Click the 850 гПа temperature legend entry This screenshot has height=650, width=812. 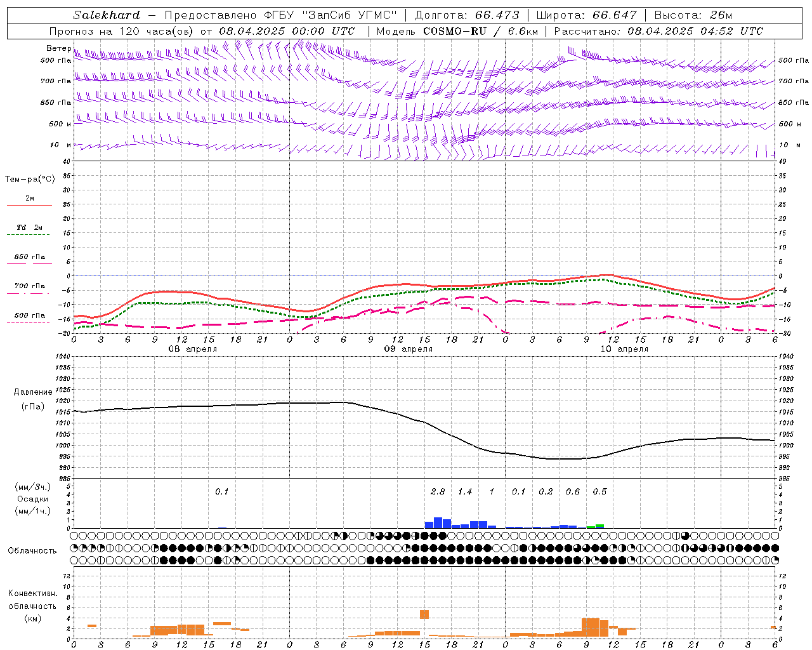(x=30, y=257)
